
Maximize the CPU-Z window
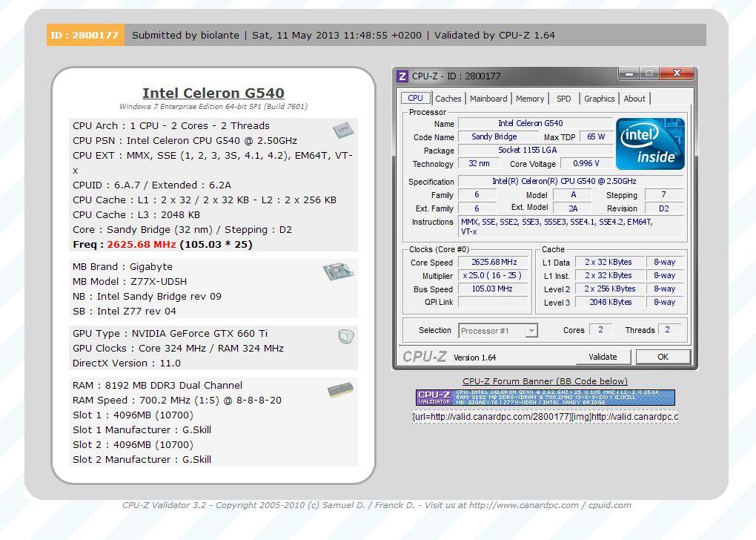click(649, 73)
